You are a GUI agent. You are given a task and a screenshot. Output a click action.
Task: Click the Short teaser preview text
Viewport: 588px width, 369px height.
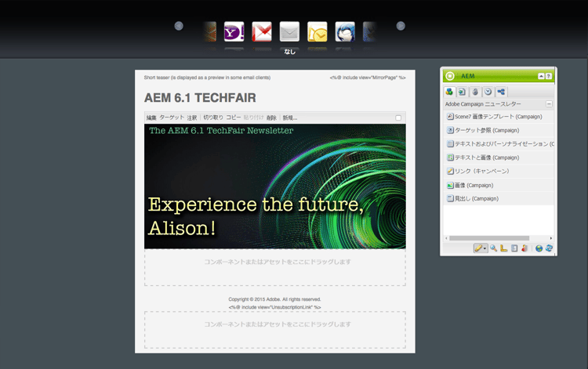point(207,78)
